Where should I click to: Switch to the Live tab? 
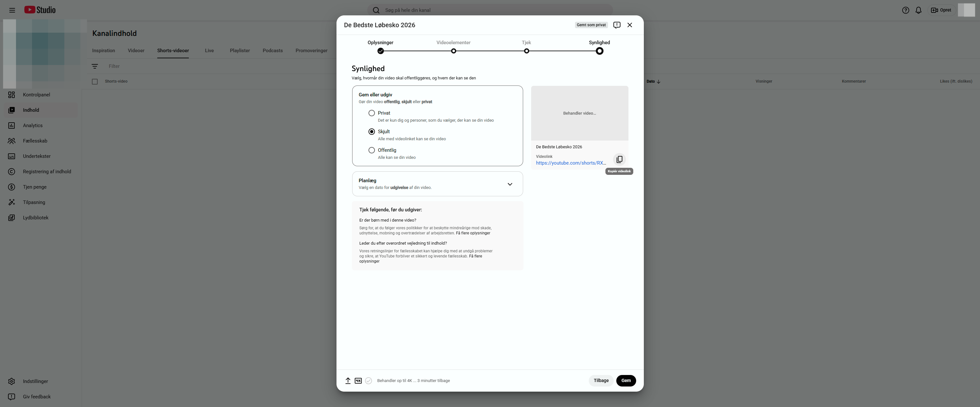pos(209,51)
